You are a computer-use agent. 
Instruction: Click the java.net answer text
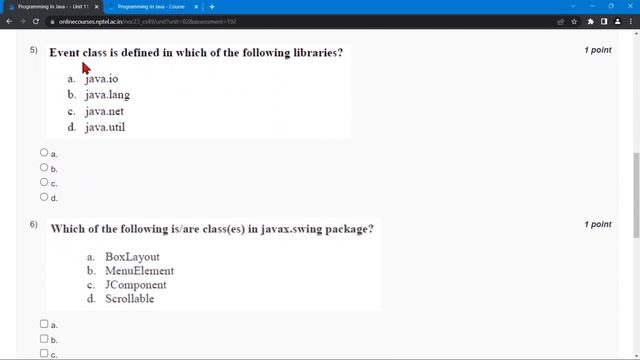click(x=104, y=111)
